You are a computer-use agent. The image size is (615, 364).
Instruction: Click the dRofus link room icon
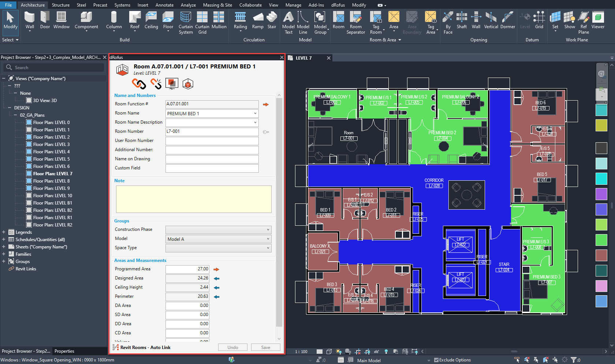click(139, 84)
